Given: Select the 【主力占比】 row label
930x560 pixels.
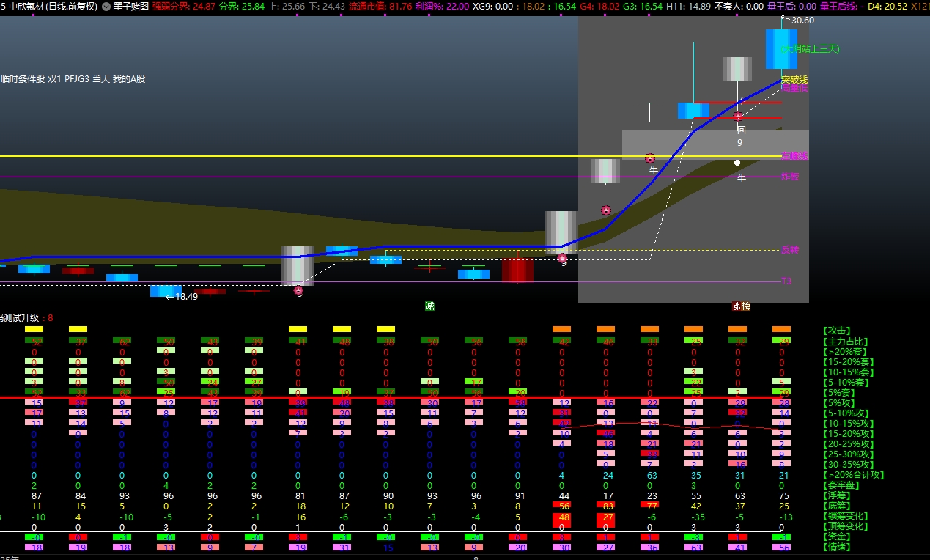Looking at the screenshot, I should [844, 341].
